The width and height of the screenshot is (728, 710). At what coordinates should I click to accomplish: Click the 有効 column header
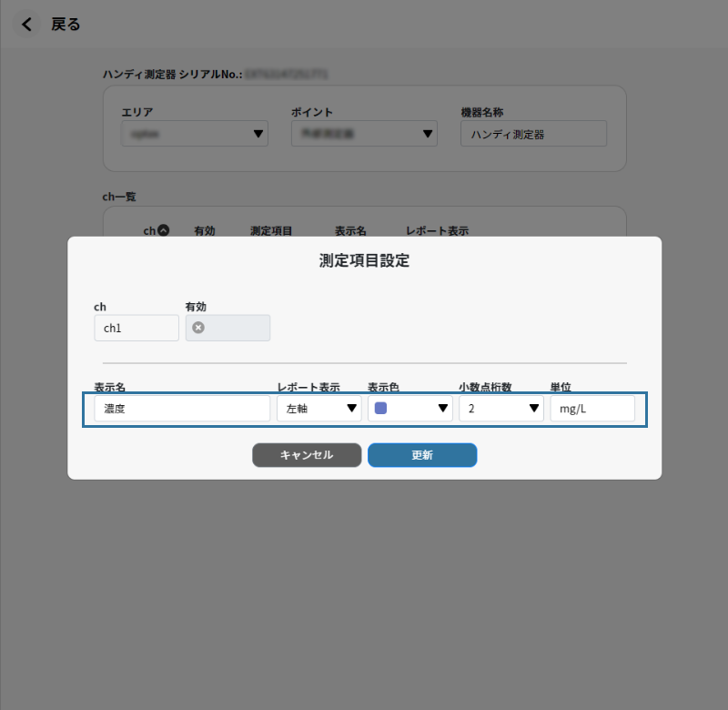[x=204, y=231]
